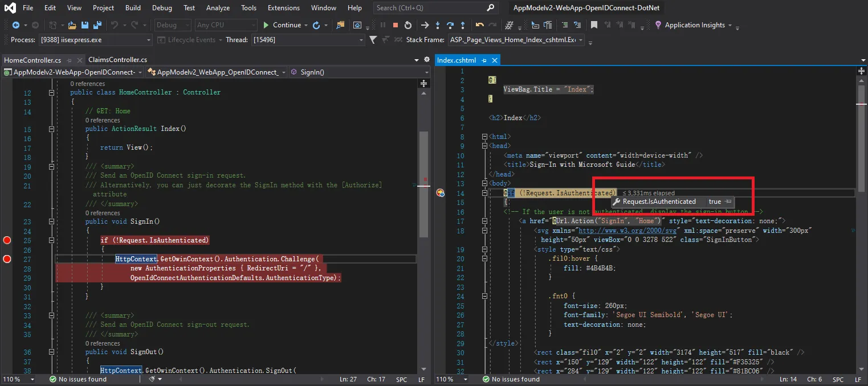Click the Application Insights lightbulb icon
868x386 pixels.
coord(658,25)
